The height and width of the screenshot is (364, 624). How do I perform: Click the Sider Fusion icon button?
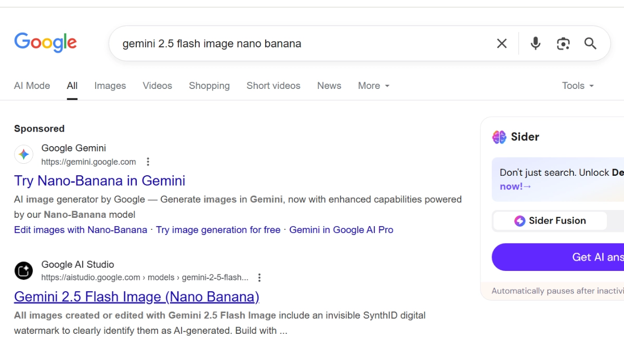pyautogui.click(x=519, y=220)
